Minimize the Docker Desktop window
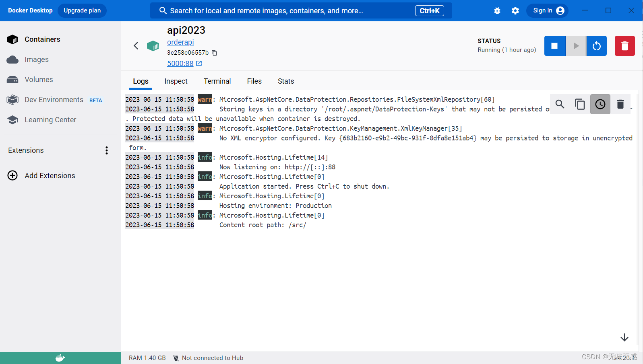This screenshot has height=364, width=643. click(585, 10)
